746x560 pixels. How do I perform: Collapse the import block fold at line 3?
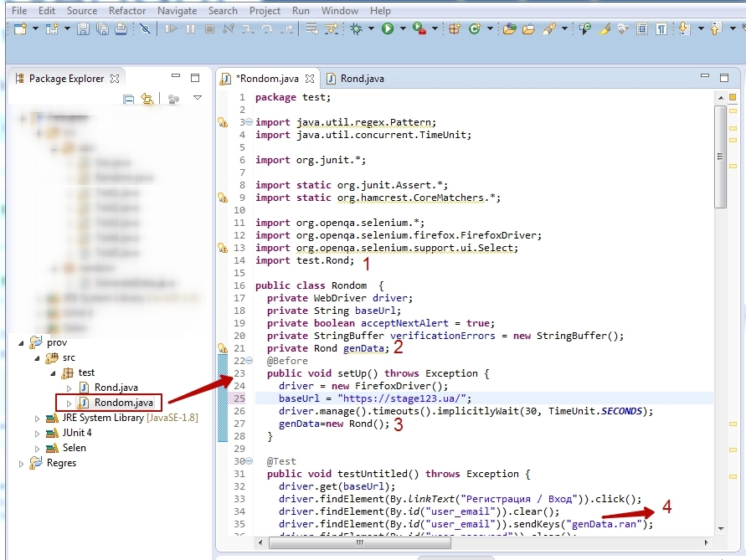[249, 122]
